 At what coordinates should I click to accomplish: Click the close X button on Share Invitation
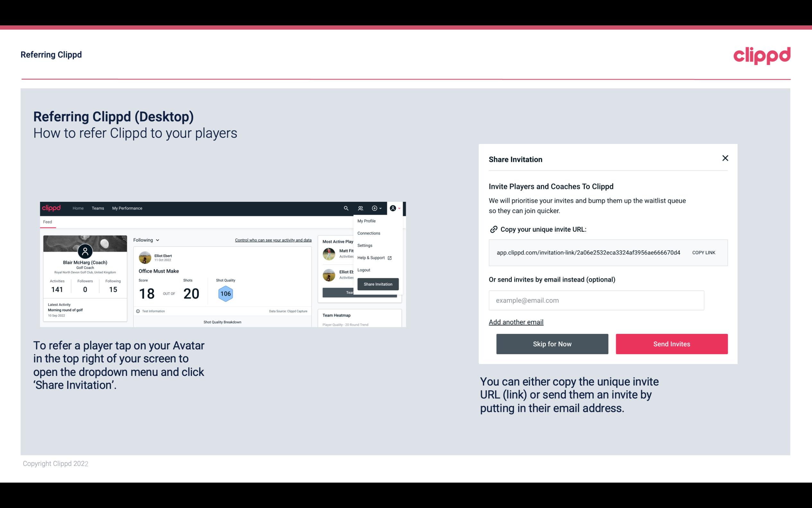pyautogui.click(x=725, y=158)
